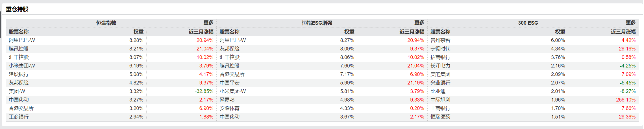Viewport: 644px width, 129px height.
Task: Click 建设银行 in 恒生指数 list
Action: [x=19, y=74]
